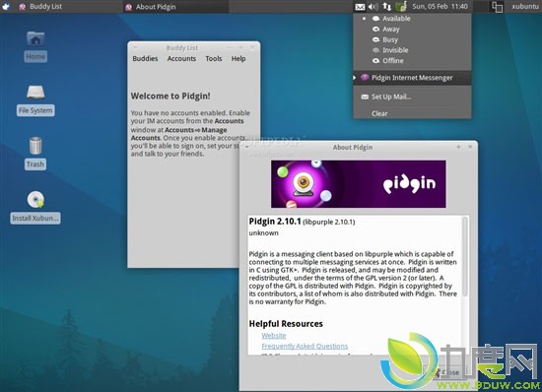Maximize the About Pidgin window

458,147
